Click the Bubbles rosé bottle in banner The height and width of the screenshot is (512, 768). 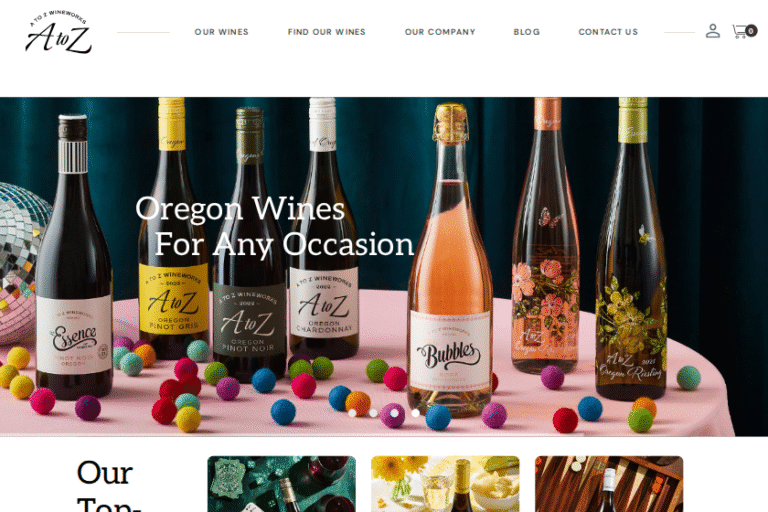tap(450, 260)
